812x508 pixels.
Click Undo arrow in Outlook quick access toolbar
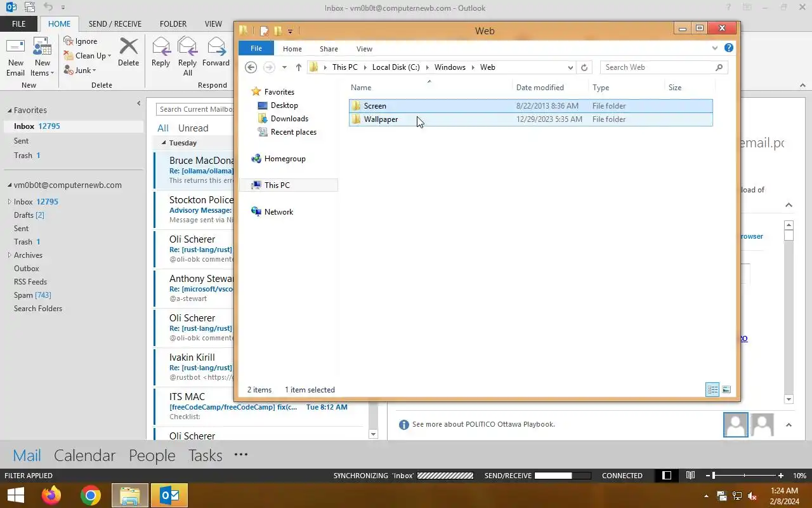(x=48, y=8)
